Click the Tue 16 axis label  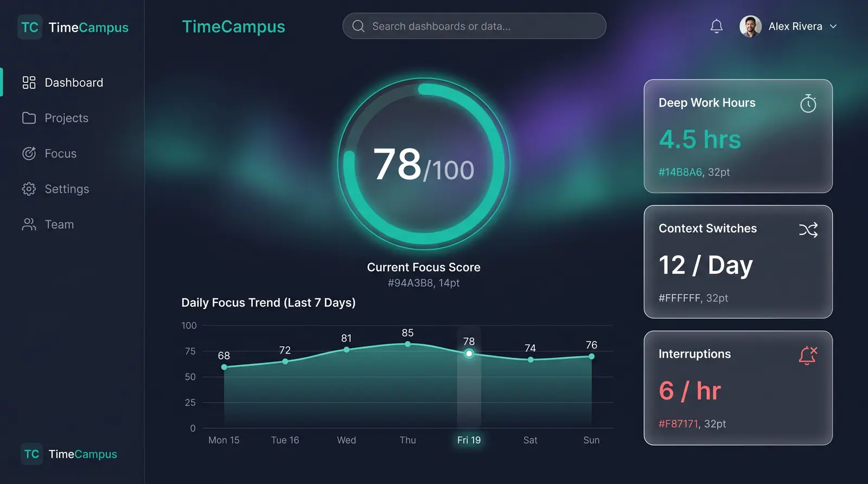pos(285,440)
